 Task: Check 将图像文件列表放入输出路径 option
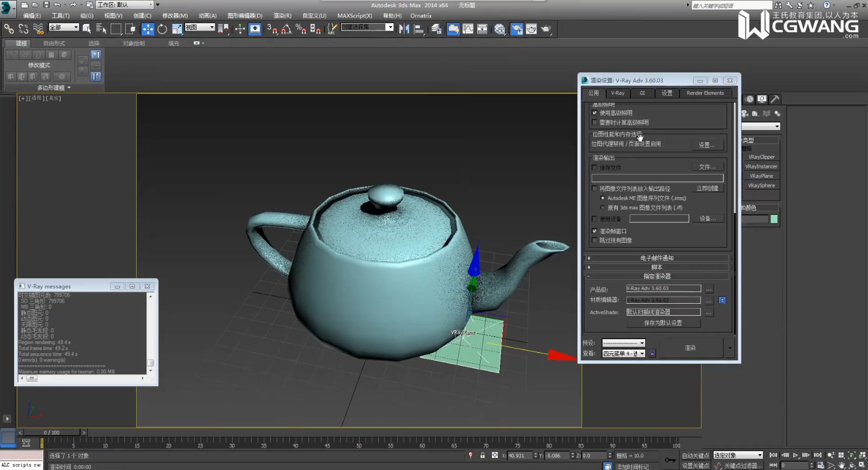pyautogui.click(x=594, y=189)
